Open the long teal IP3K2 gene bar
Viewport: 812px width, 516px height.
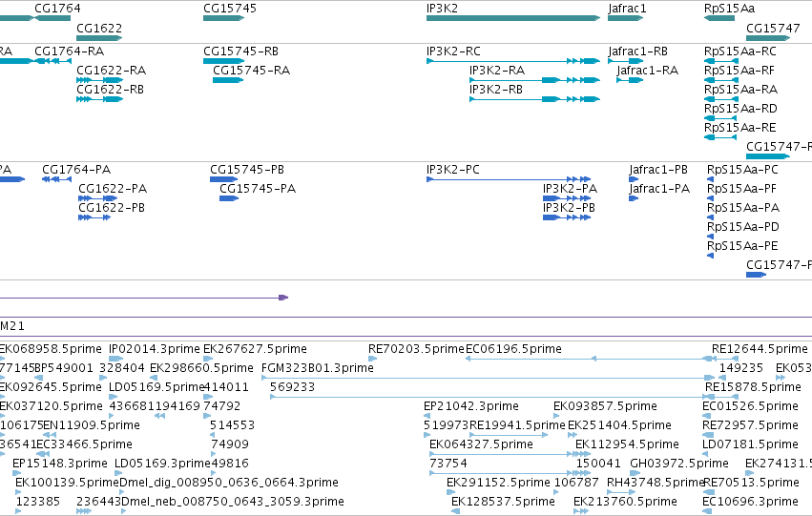click(x=513, y=18)
